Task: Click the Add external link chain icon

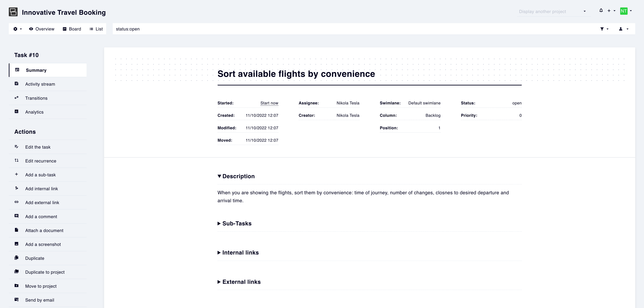Action: pos(17,202)
